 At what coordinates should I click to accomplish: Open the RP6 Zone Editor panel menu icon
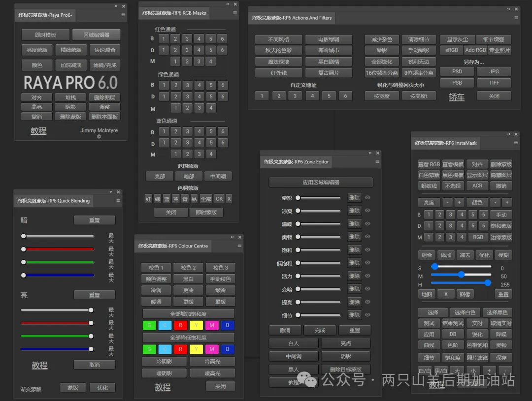click(x=377, y=162)
